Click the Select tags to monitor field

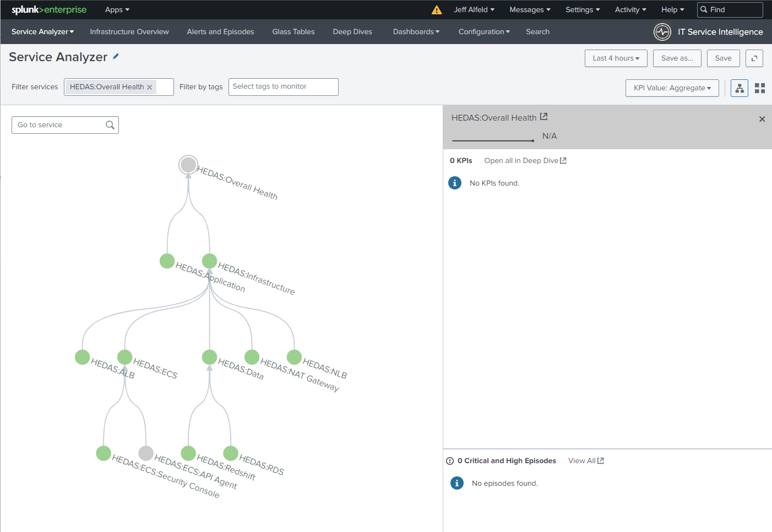284,87
